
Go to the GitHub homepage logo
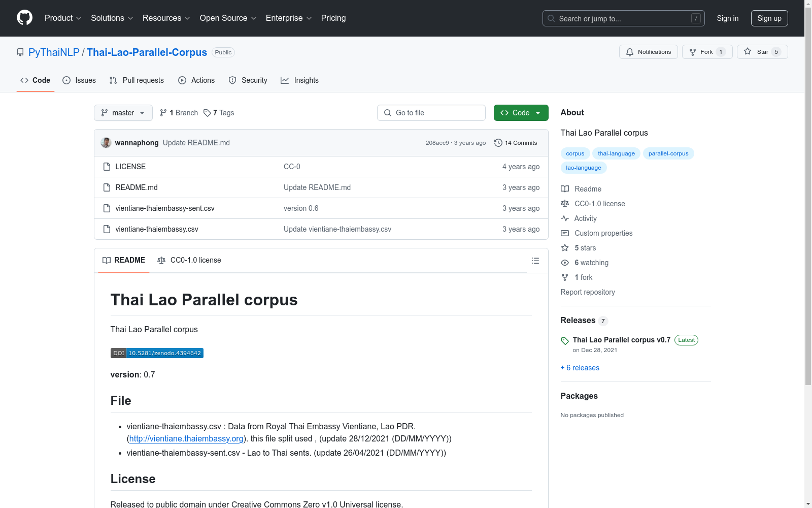pyautogui.click(x=24, y=18)
